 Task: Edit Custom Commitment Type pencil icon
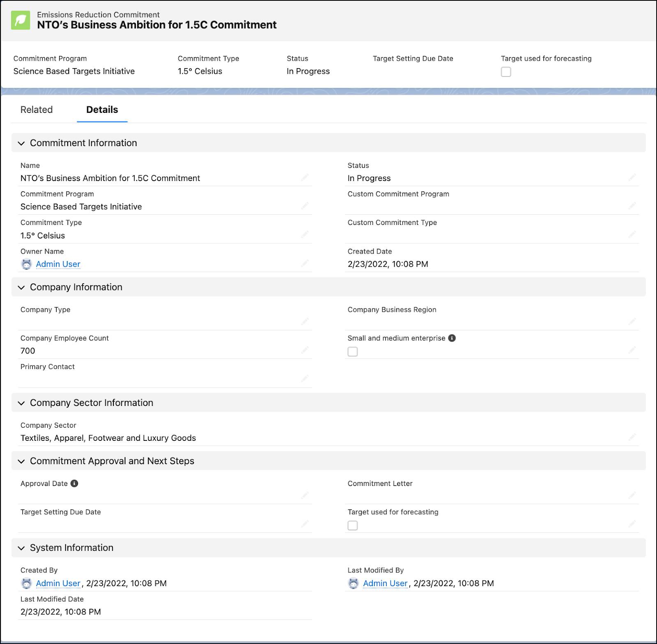click(632, 234)
